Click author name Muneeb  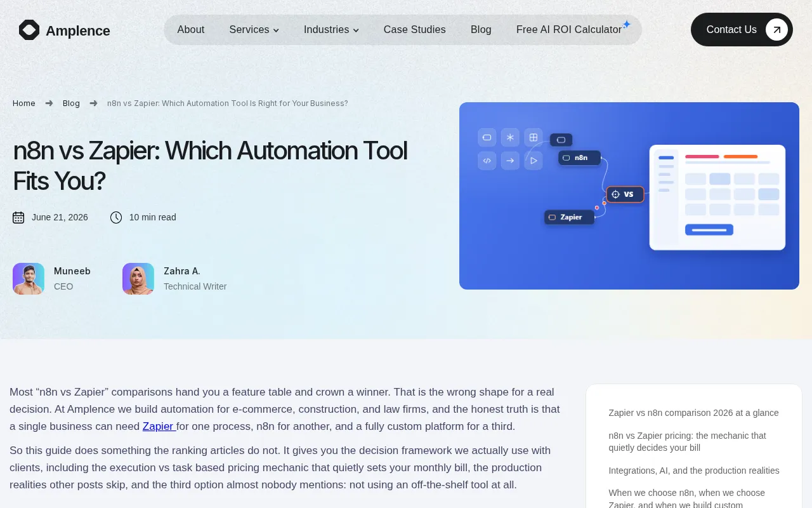[x=72, y=271]
